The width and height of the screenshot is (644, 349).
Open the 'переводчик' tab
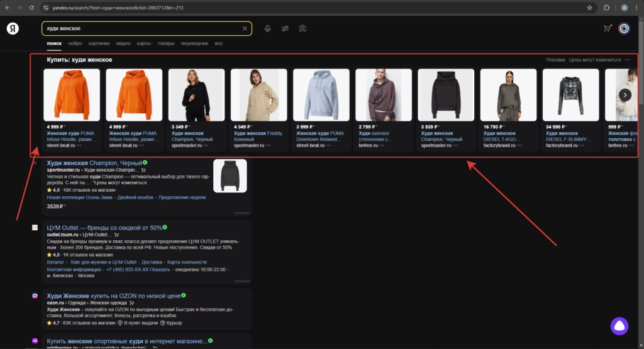194,43
